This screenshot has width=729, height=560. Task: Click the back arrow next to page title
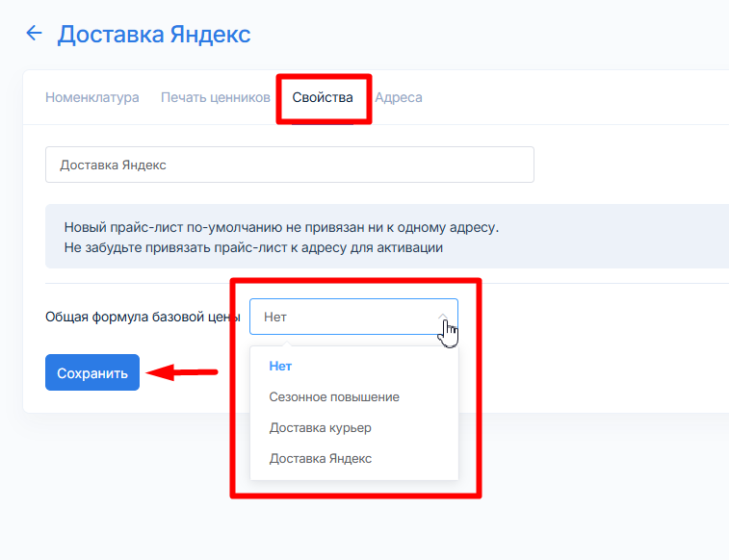click(34, 34)
